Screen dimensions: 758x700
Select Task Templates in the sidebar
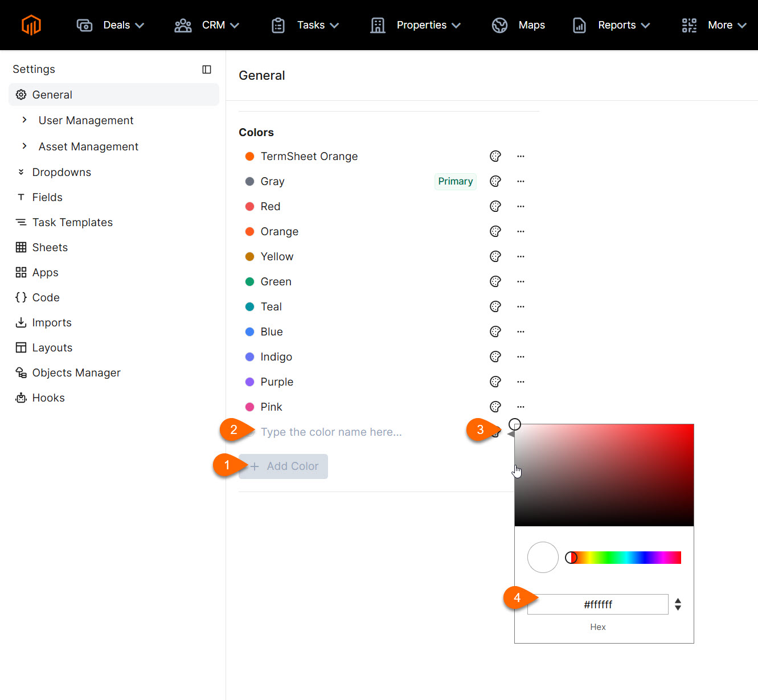click(x=72, y=222)
